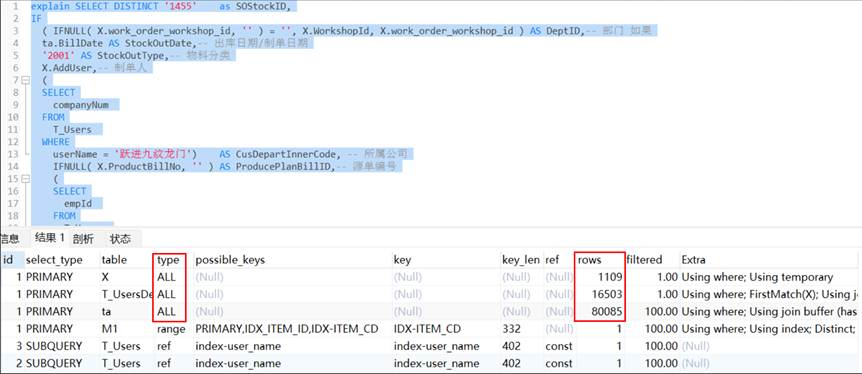Select the filtered value 100.00 in ta row
This screenshot has width=862, height=374.
click(660, 311)
